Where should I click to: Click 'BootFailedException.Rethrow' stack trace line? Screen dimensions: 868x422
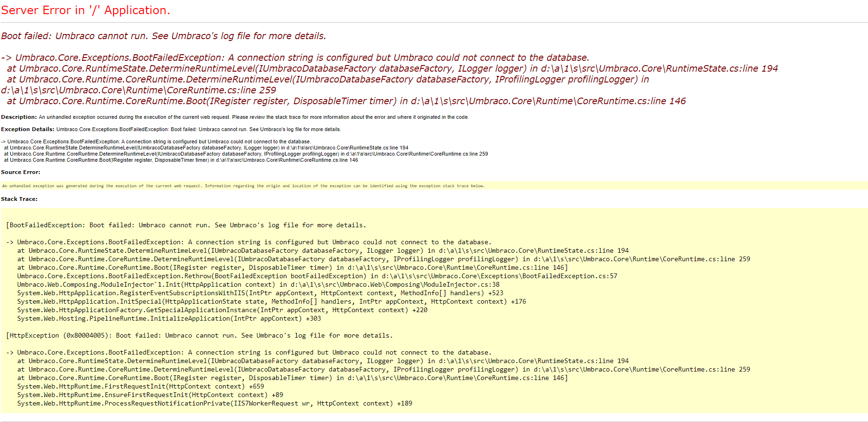coord(317,276)
